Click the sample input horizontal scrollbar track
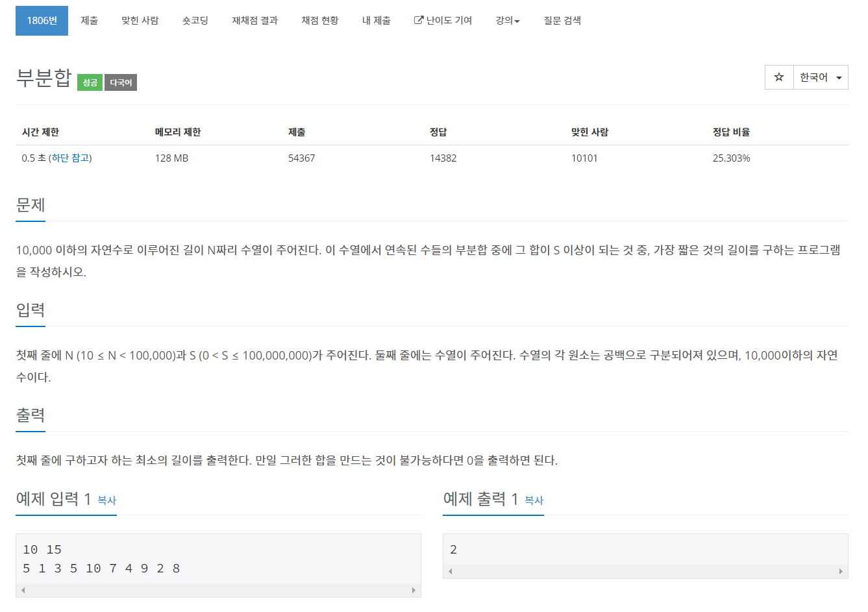 coord(218,590)
